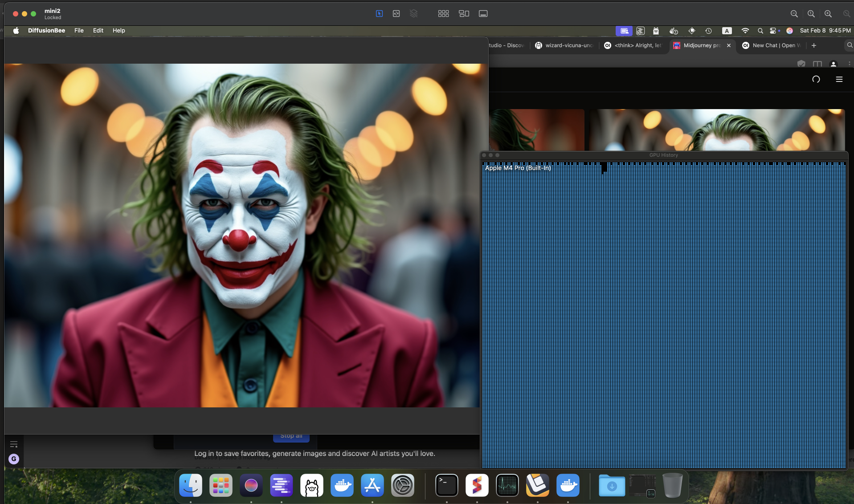Click the single display toolbar icon
Screen dimensions: 854x504
(x=483, y=14)
